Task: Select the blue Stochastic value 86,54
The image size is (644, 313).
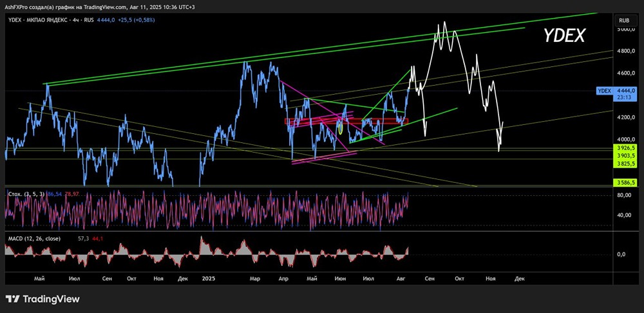Action: (54, 193)
